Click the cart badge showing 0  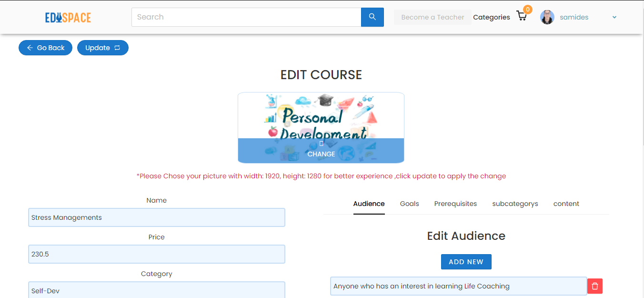click(x=528, y=10)
